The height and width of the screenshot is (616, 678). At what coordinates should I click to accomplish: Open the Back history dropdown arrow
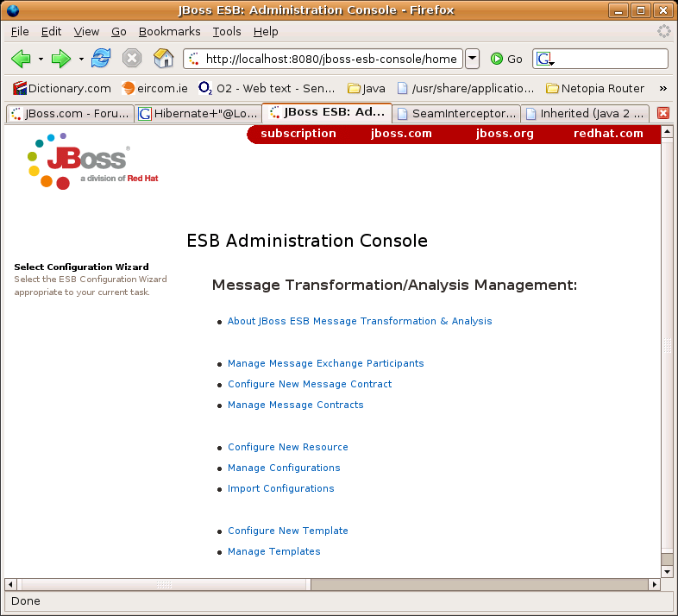[41, 59]
